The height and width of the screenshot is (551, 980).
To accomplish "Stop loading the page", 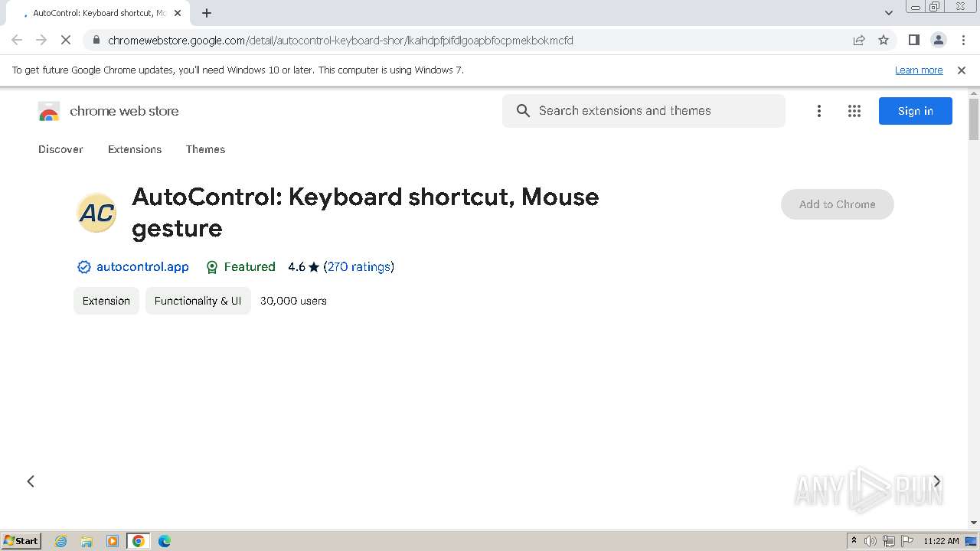I will (x=66, y=41).
